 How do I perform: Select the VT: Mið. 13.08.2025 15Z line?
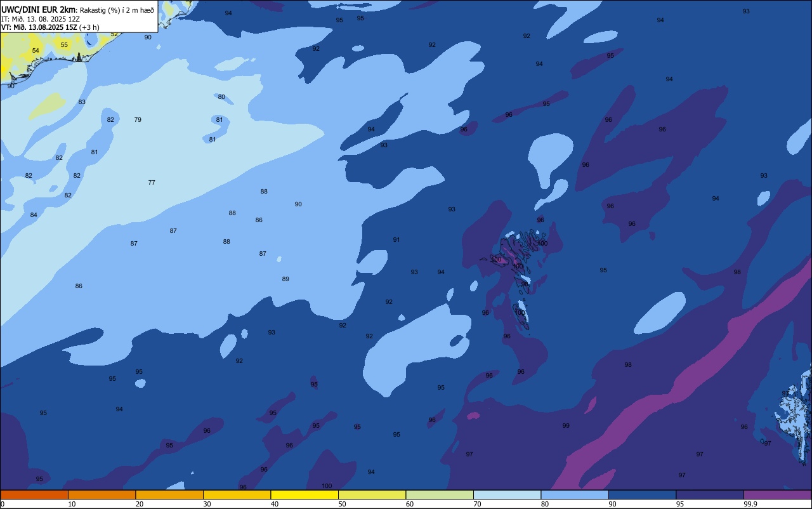point(39,27)
